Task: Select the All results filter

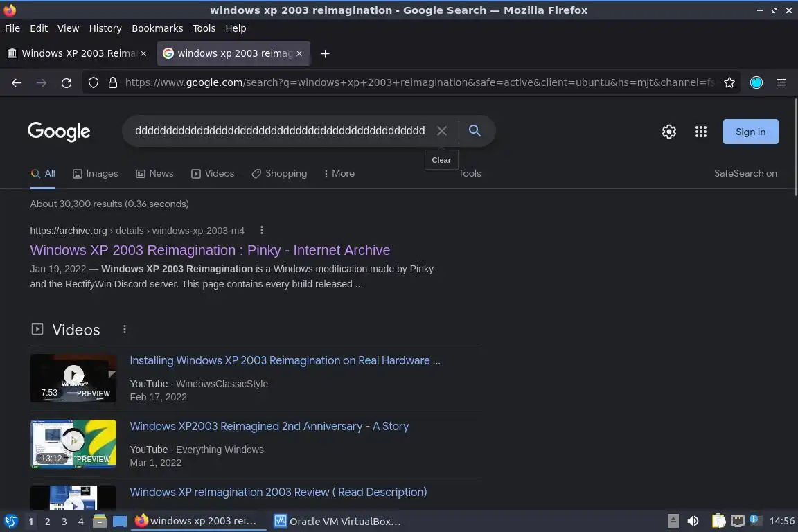Action: (43, 174)
